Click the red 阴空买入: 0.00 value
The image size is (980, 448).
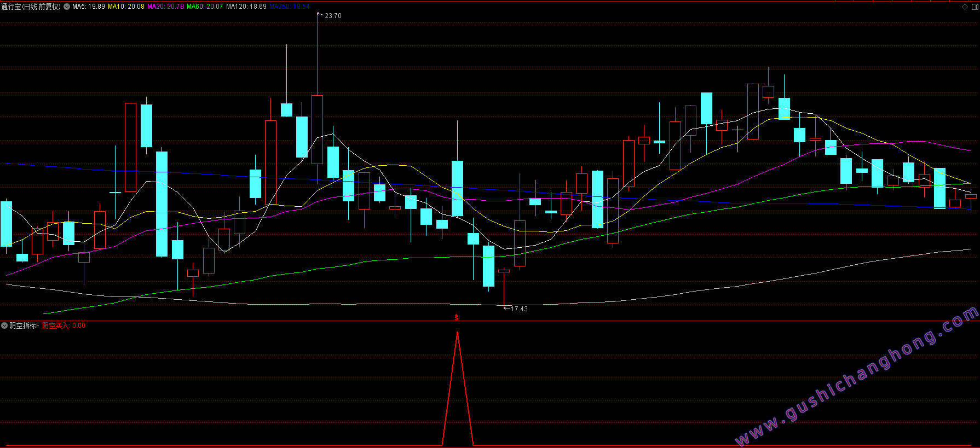tap(64, 325)
